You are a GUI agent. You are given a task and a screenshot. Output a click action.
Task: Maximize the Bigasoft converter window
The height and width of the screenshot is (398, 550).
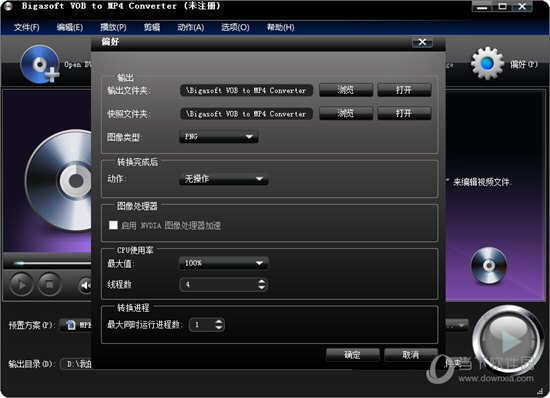[x=503, y=6]
